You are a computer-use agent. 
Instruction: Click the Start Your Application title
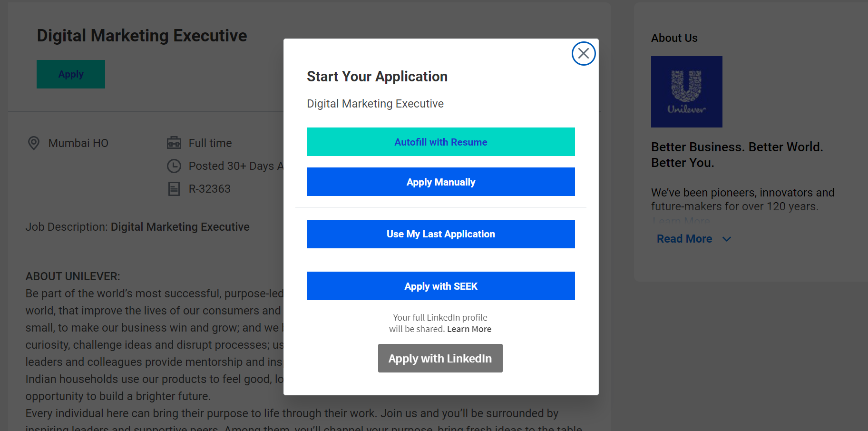377,77
